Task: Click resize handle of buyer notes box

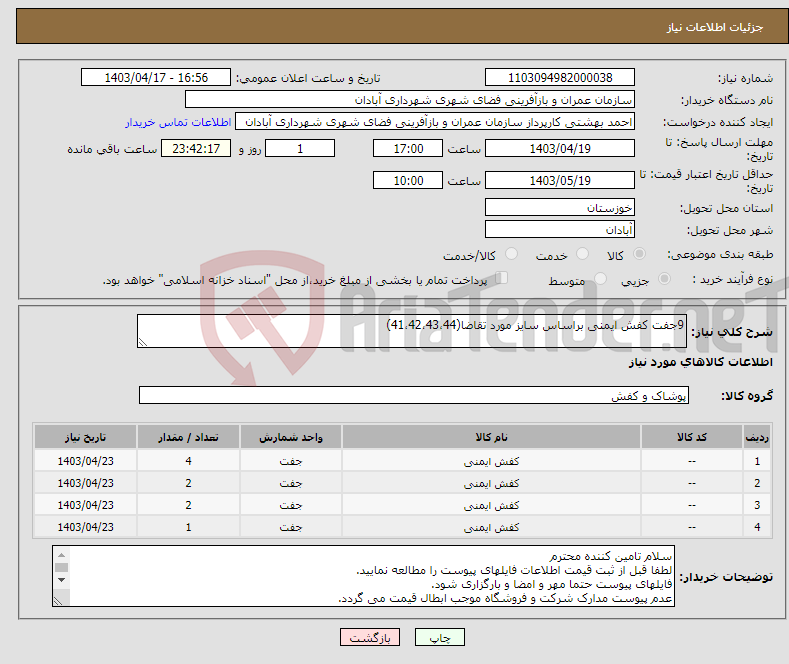Action: (58, 601)
